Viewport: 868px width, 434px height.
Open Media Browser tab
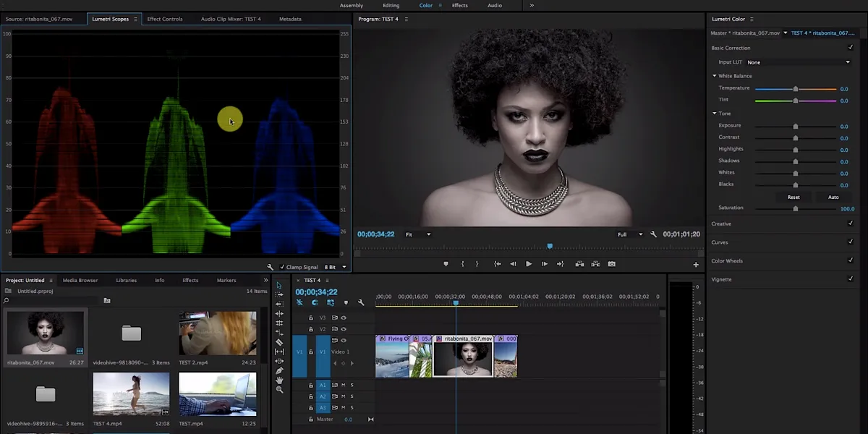[x=80, y=280]
